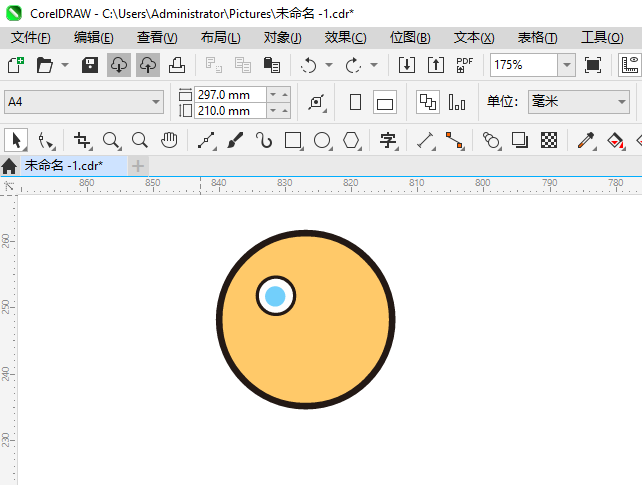Select the Crop tool
The width and height of the screenshot is (642, 485).
tap(82, 140)
